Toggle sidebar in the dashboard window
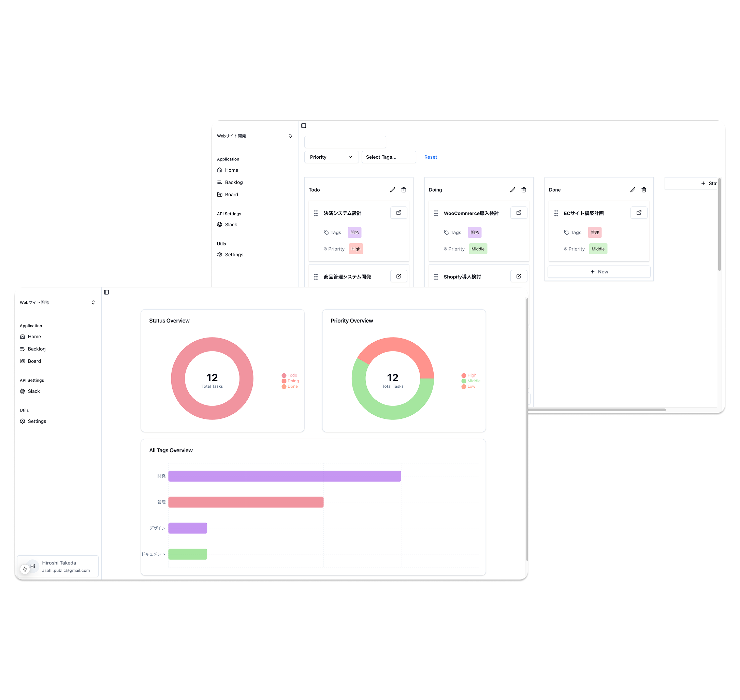Image resolution: width=740 pixels, height=700 pixels. pyautogui.click(x=106, y=292)
